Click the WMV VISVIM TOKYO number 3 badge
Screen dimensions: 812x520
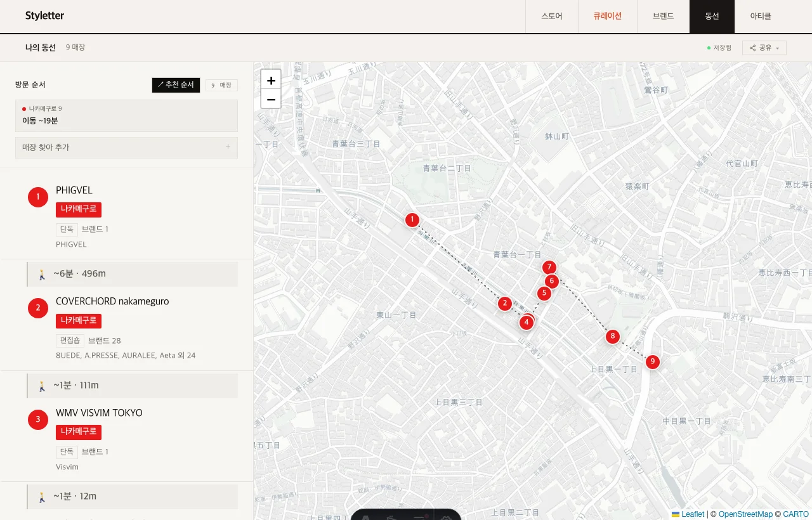coord(38,420)
